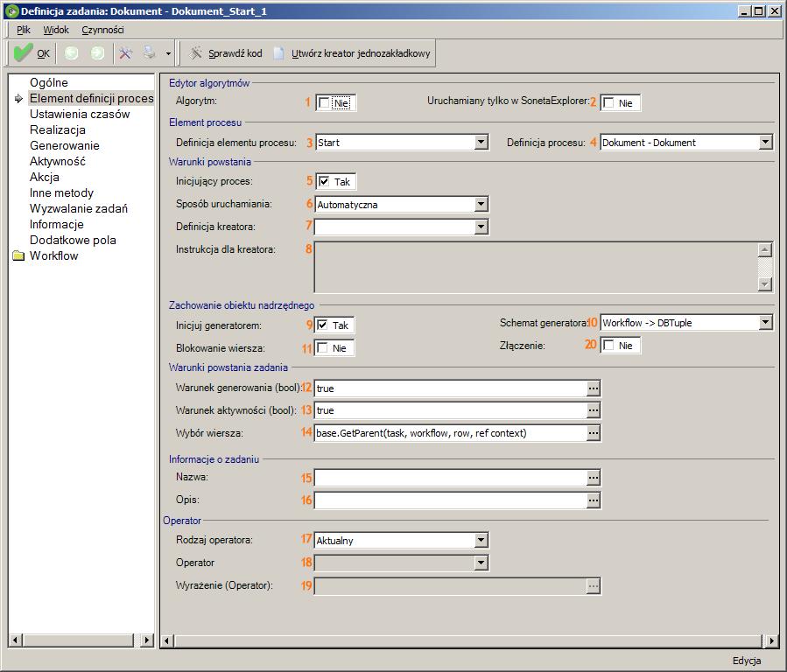Open Definicja elementu procesu dropdown

click(481, 143)
